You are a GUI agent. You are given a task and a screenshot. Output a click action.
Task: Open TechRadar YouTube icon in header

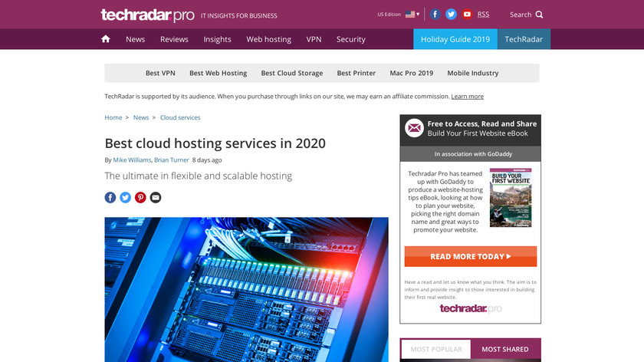[x=467, y=15]
